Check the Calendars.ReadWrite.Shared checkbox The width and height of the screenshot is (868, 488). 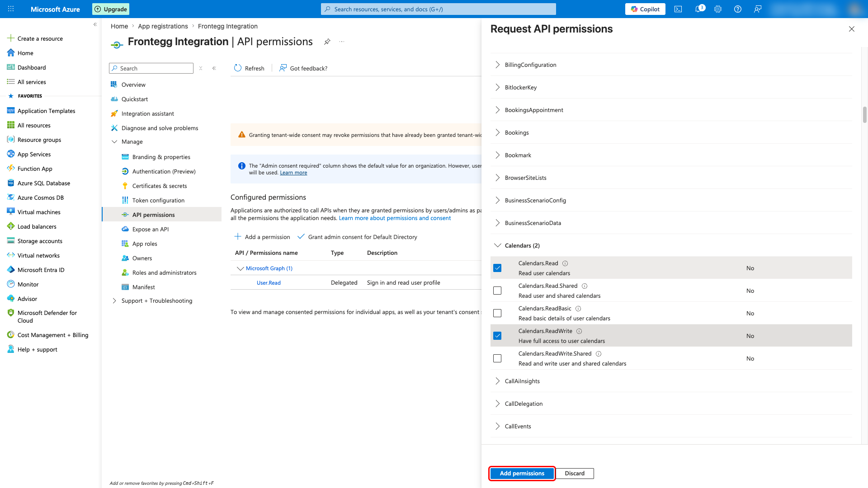click(x=497, y=358)
